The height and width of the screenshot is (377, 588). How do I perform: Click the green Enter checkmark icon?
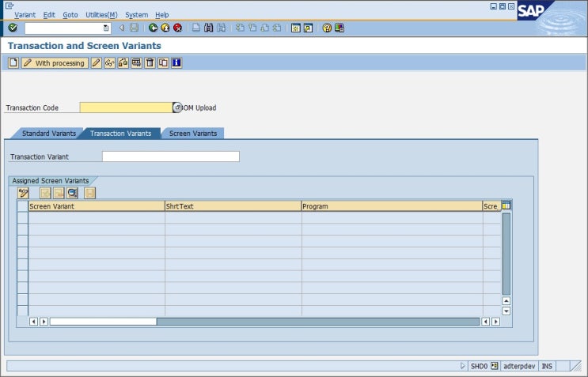(13, 28)
